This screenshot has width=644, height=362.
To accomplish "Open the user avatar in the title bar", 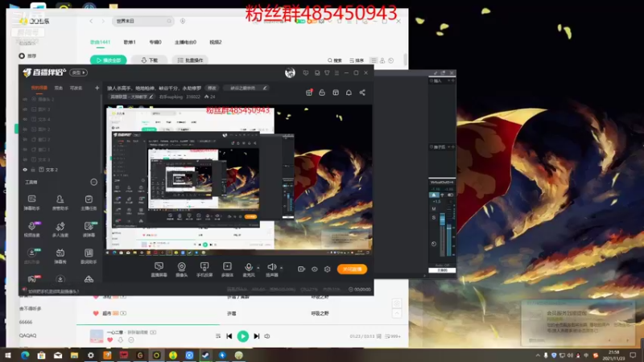I will (290, 73).
